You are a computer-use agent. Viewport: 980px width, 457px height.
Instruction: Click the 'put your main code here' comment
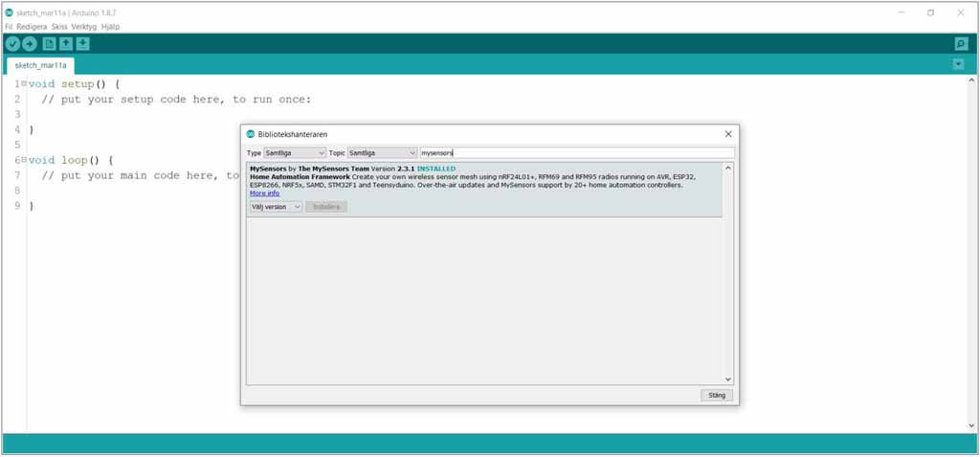[x=141, y=176]
